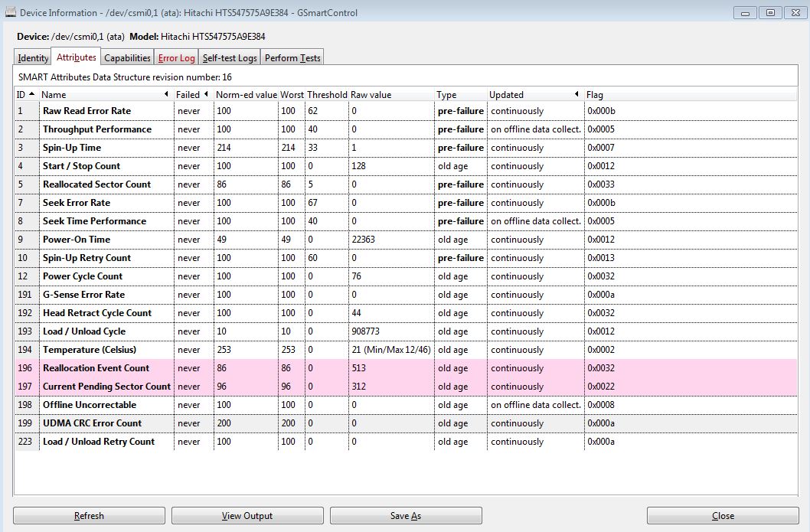Image resolution: width=810 pixels, height=532 pixels.
Task: Click the device model text Hitachi HTS547575A9E384
Action: coord(213,37)
